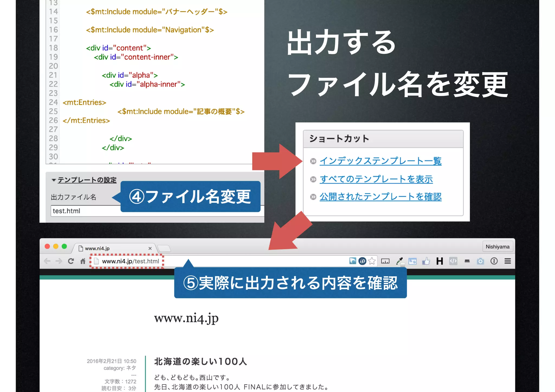Open 公開されたテンプレートを確認 link
Screen dimensions: 555x392
(x=380, y=197)
